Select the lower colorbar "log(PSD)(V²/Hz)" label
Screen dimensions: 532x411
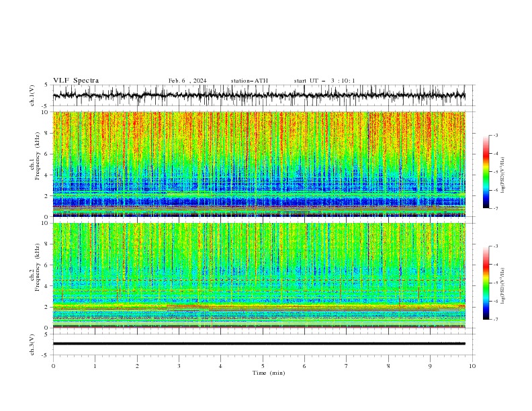(503, 287)
